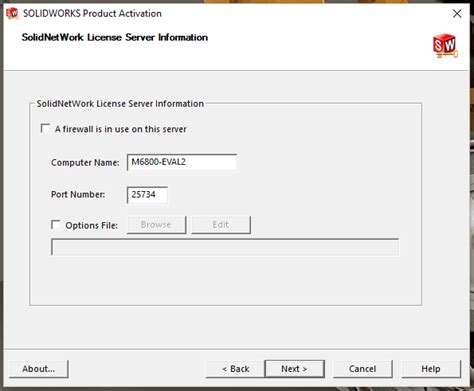Screen dimensions: 474x391
Task: Click the 'SOLIDWORKS Product Activation' window title
Action: coord(92,13)
